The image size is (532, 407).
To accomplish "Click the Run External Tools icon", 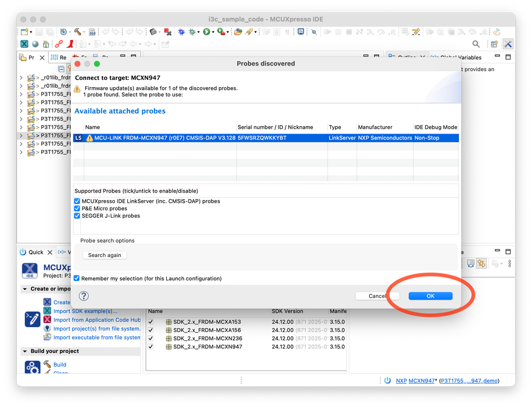I will tap(221, 32).
